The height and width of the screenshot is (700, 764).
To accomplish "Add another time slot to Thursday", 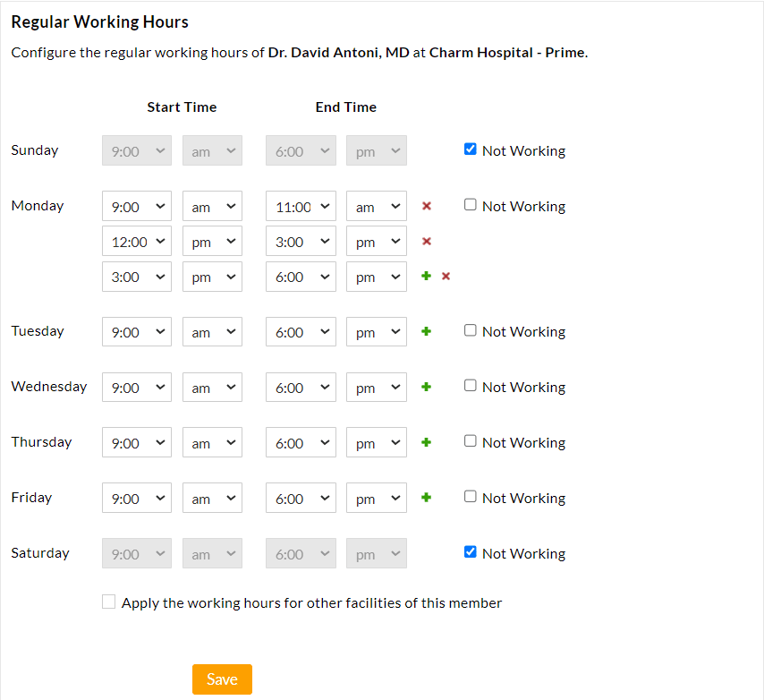I will (x=426, y=442).
